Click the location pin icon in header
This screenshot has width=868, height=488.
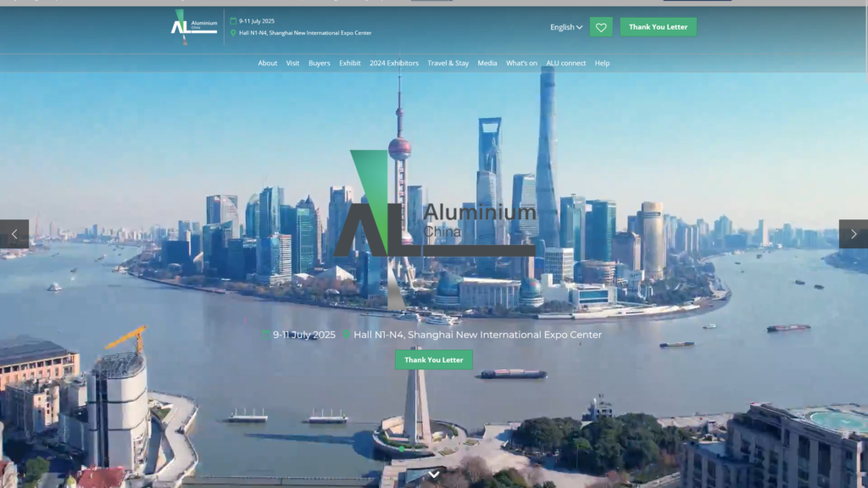pyautogui.click(x=233, y=33)
